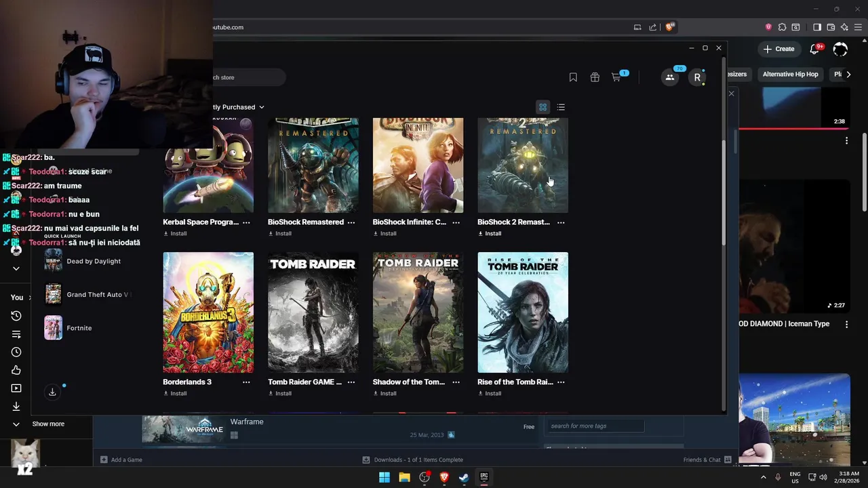Select Alternative Hip Hop chip on YouTube

(x=790, y=75)
